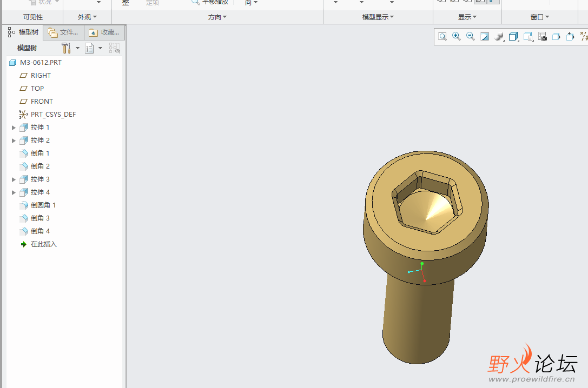Select the FRONT datum plane label

pyautogui.click(x=42, y=102)
